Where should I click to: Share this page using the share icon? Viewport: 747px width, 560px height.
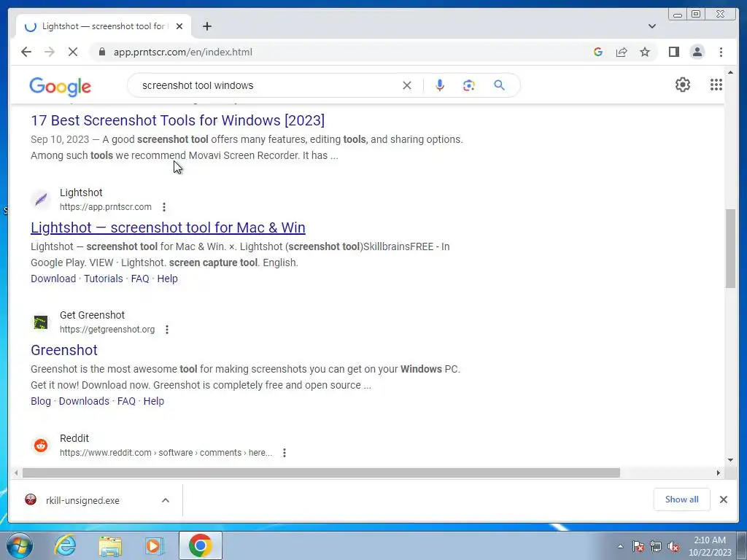[x=622, y=52]
